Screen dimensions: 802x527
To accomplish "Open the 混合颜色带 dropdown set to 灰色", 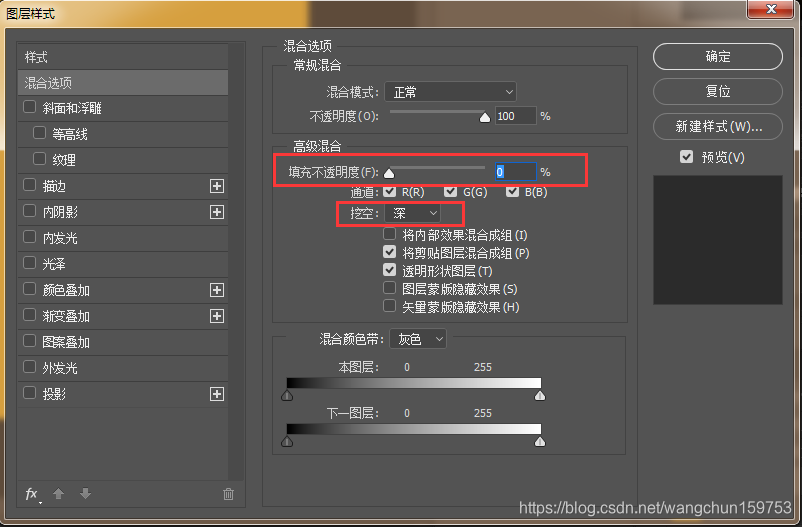I will (418, 339).
